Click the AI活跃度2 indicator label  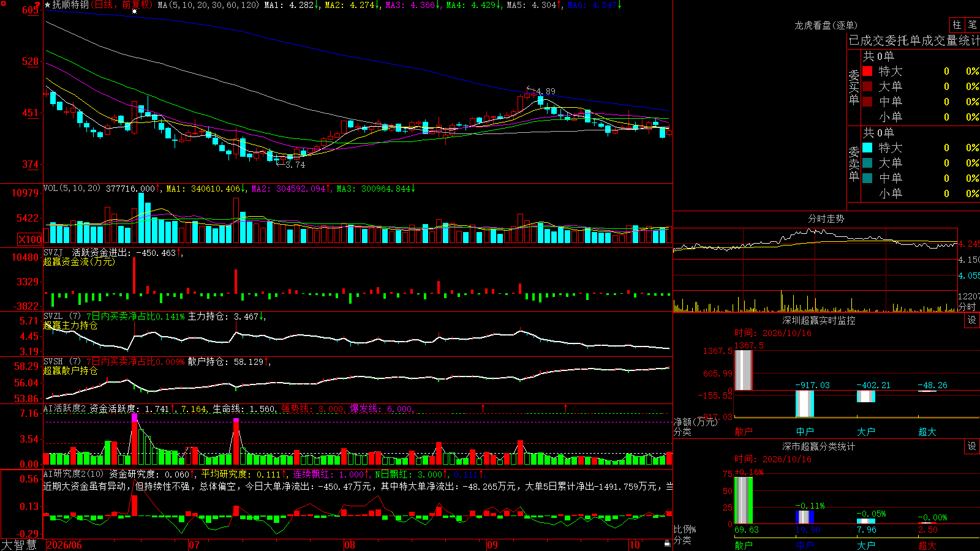click(64, 409)
